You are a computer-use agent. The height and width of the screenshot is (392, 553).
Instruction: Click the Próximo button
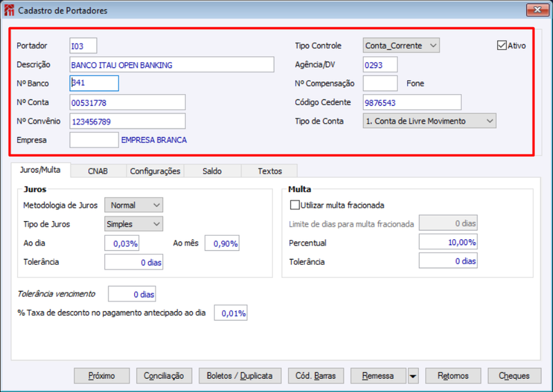coord(102,376)
